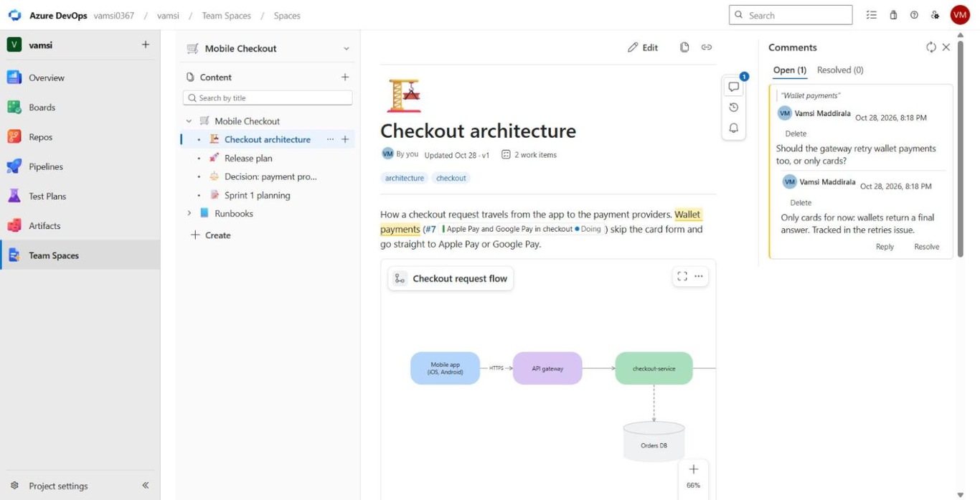This screenshot has height=500, width=980.
Task: Open Project settings
Action: tap(58, 486)
